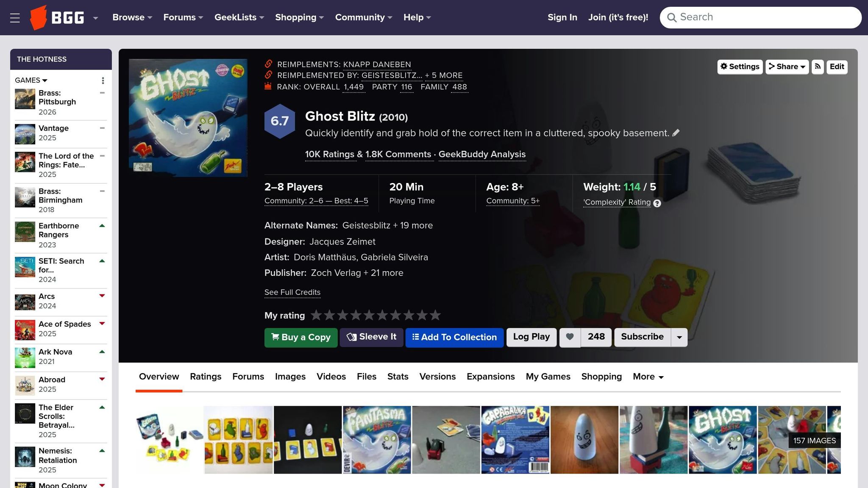Screen dimensions: 868x488
Task: Open the Settings gear button
Action: click(740, 67)
